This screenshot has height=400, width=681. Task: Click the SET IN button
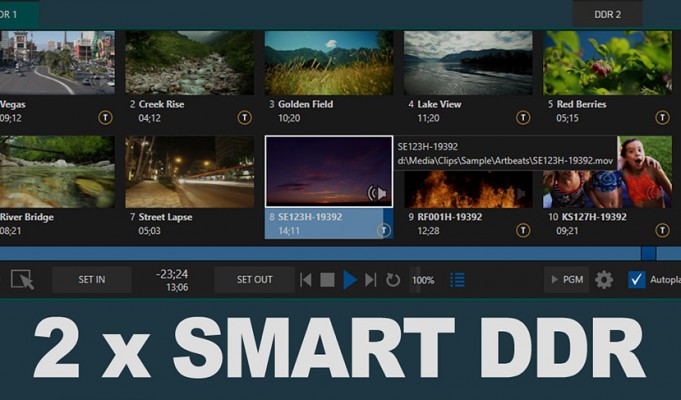coord(92,280)
